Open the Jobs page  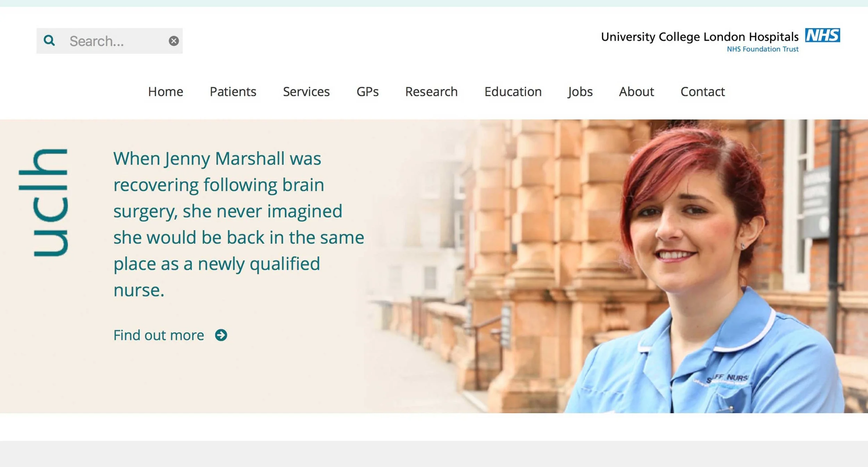tap(580, 92)
